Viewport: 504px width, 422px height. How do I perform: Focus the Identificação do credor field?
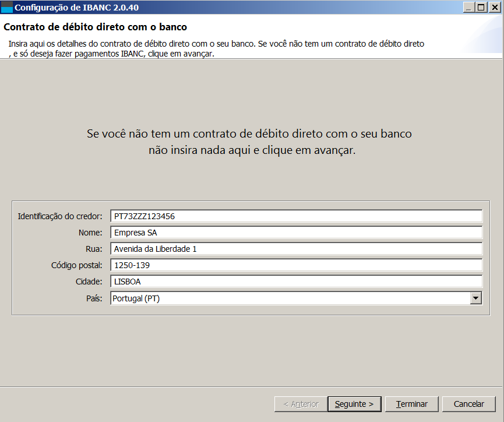point(296,216)
